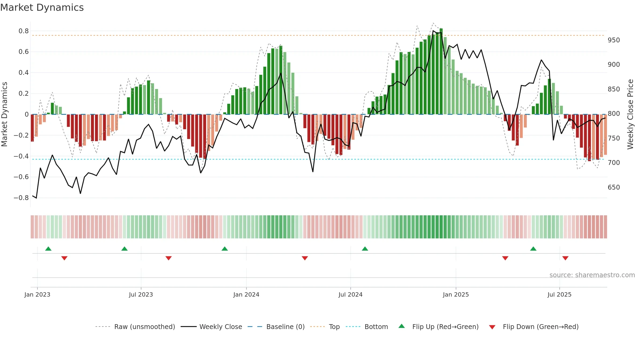
Task: Click the green flip-up triangle after Jul 2024
Action: click(x=365, y=249)
